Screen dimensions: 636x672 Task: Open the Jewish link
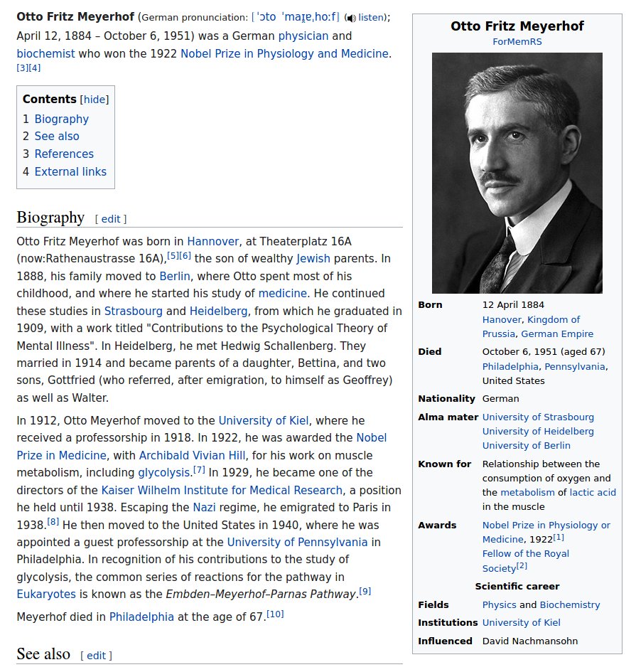313,258
